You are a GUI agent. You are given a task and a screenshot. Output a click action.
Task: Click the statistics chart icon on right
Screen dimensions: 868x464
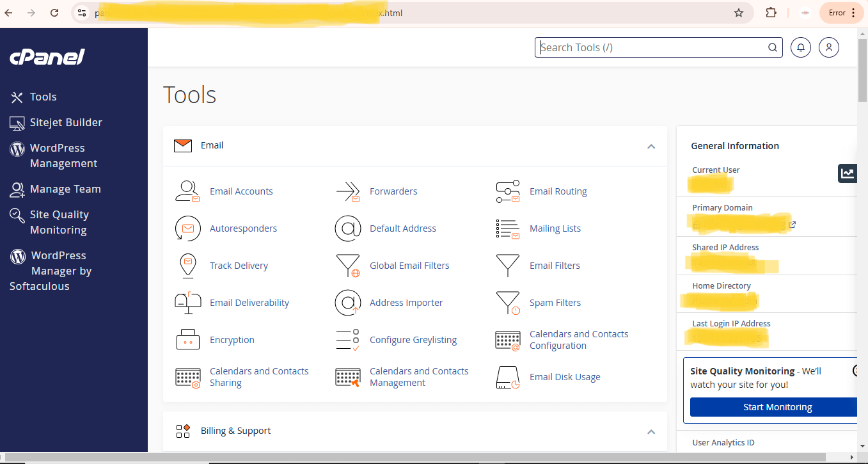[848, 173]
